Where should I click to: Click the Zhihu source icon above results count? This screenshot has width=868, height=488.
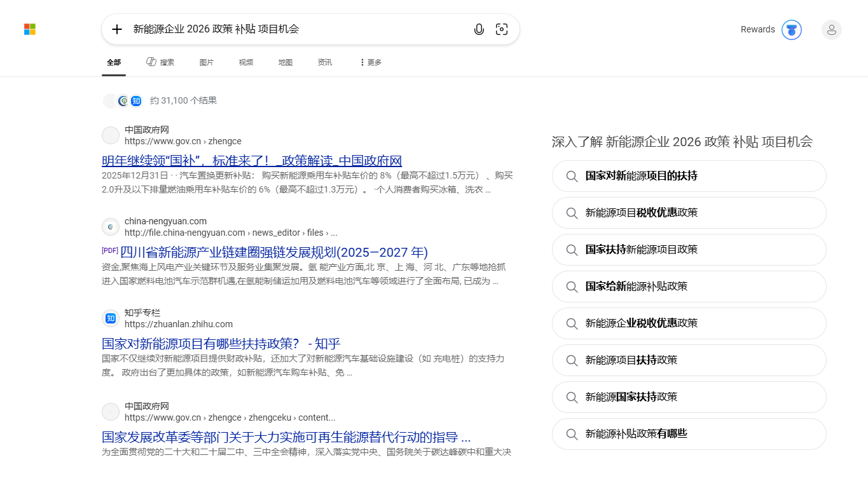click(x=136, y=100)
